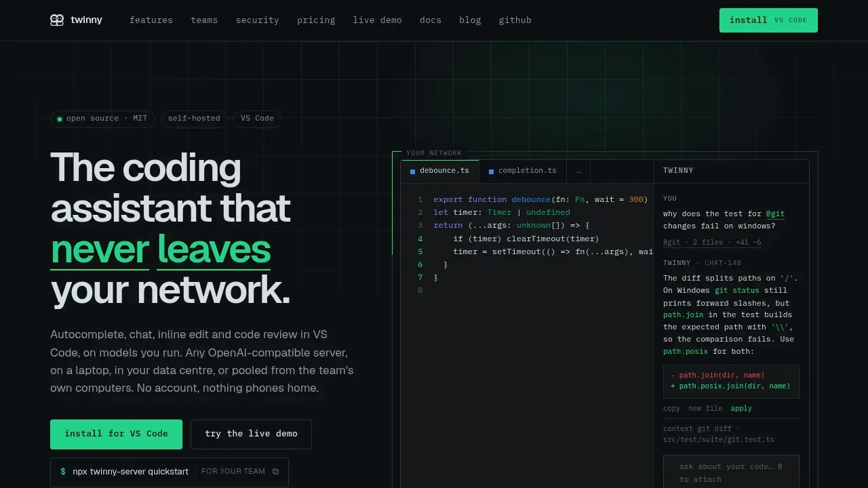Image resolution: width=868 pixels, height=488 pixels.
Task: Expand the overflow tabs ellipsis
Action: tap(578, 171)
